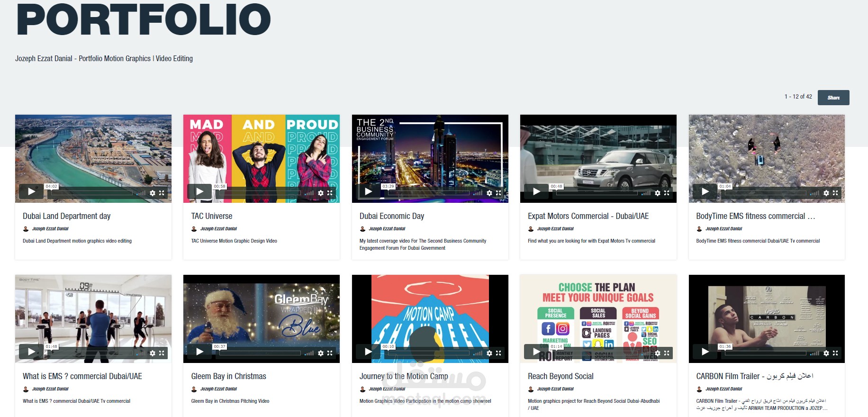Open settings gear on What is EMS player
Image resolution: width=868 pixels, height=417 pixels.
153,353
